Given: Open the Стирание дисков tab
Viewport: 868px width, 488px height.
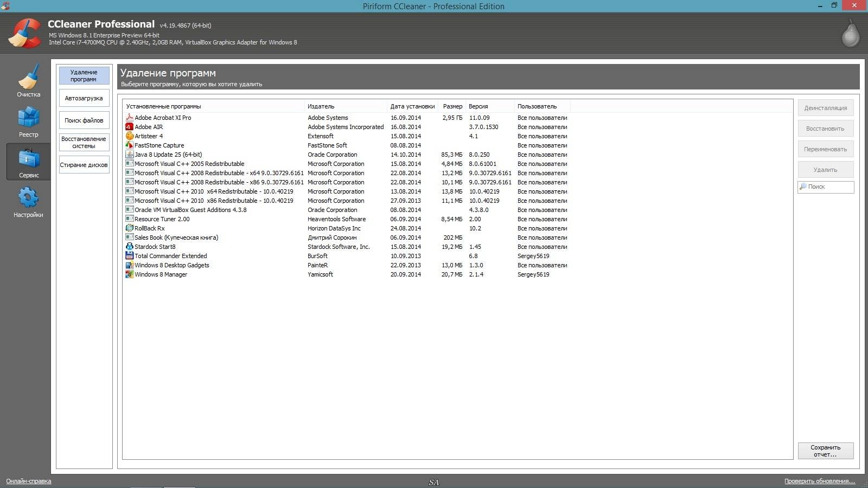Looking at the screenshot, I should (x=84, y=165).
